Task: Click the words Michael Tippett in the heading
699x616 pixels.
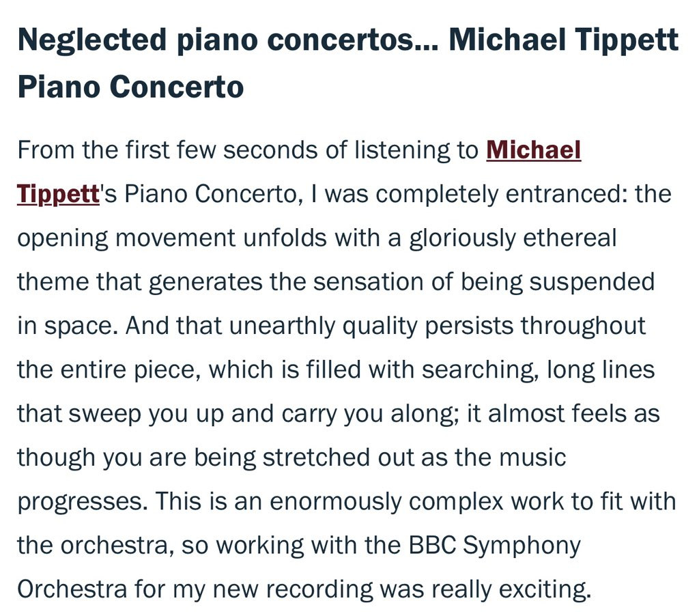Action: point(563,39)
